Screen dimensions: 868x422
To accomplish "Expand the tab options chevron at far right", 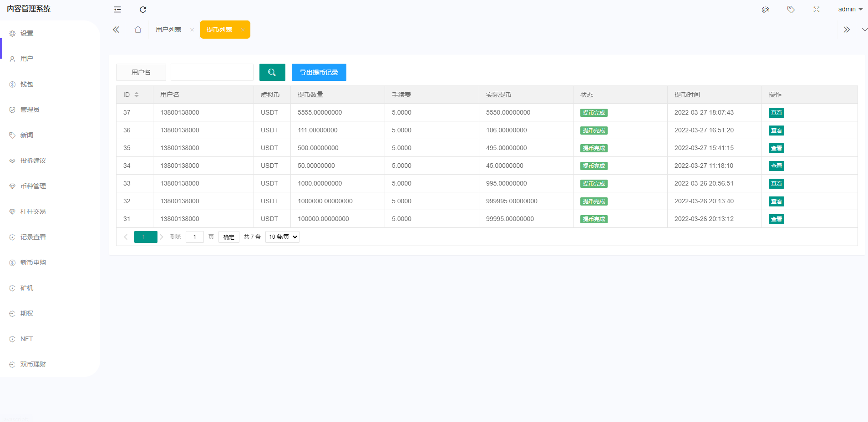I will [864, 30].
